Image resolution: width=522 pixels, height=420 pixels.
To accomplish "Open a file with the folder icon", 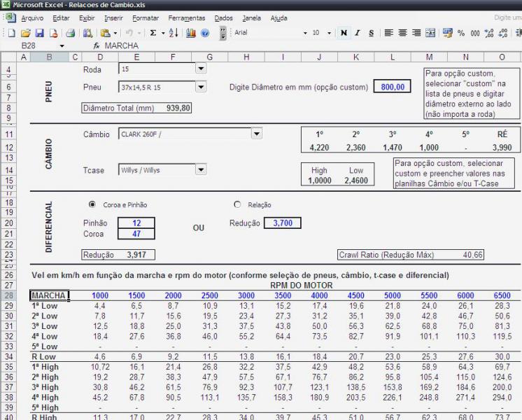I will 26,33.
